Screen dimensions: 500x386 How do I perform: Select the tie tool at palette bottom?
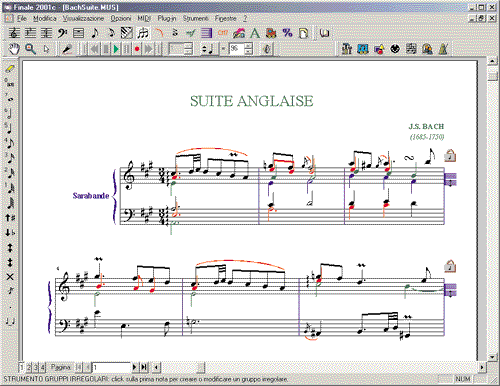[10, 321]
